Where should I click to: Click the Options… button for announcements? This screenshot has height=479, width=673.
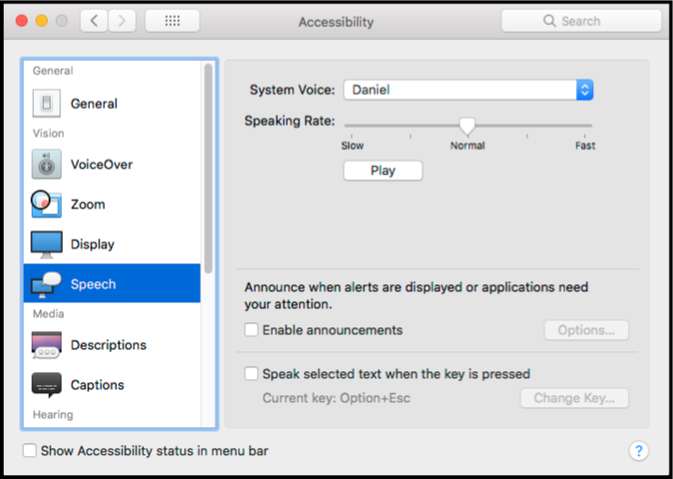[586, 330]
